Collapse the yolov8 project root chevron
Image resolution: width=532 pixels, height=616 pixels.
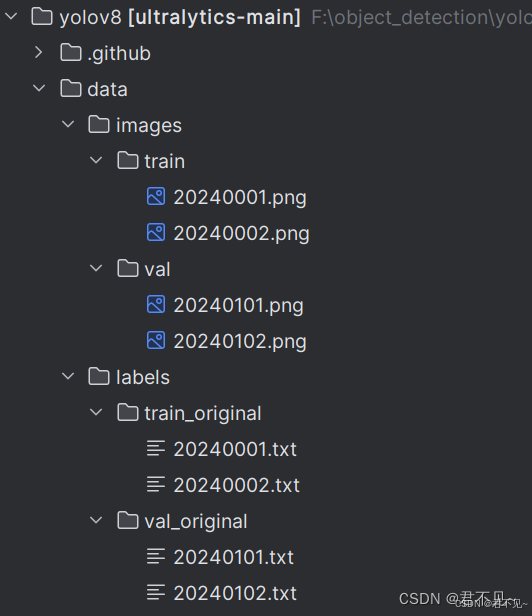[11, 16]
